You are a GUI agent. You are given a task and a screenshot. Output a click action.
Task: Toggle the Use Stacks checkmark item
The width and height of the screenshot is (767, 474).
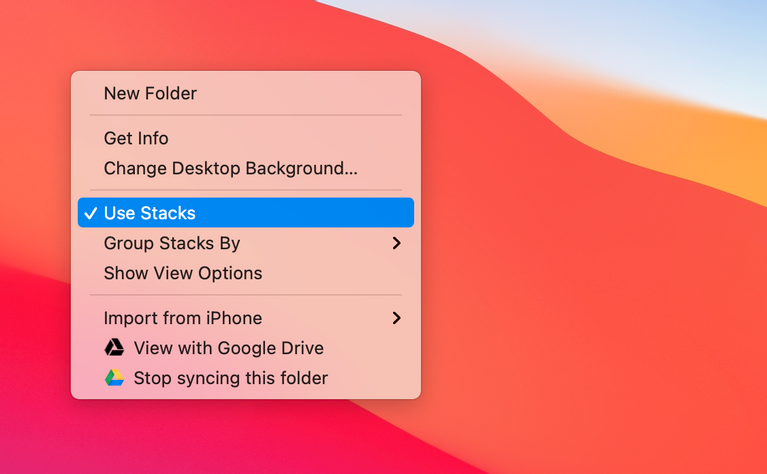coord(246,213)
